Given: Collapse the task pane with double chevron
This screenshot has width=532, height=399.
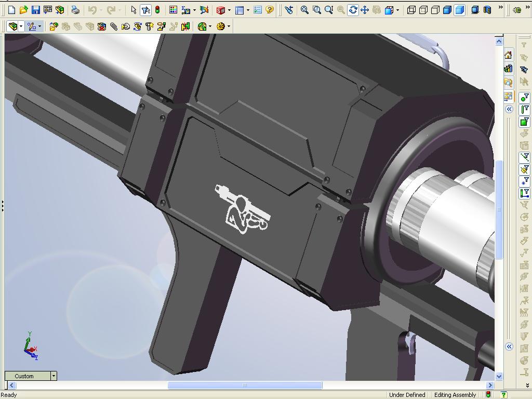Looking at the screenshot, I should tap(509, 109).
